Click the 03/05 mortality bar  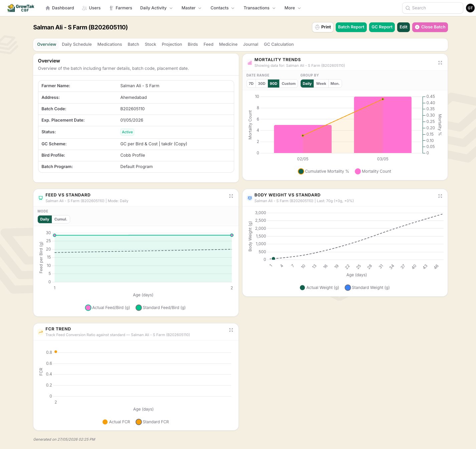click(x=383, y=125)
